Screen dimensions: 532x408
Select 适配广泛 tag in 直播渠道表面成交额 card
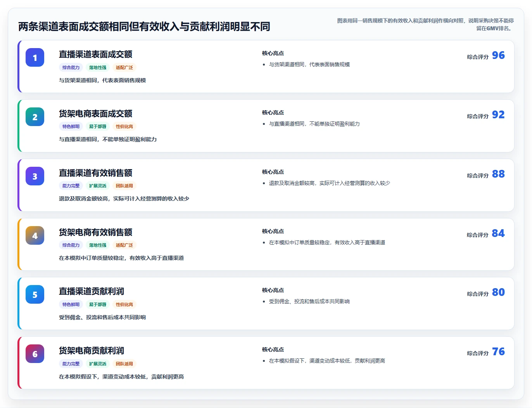[x=124, y=67]
